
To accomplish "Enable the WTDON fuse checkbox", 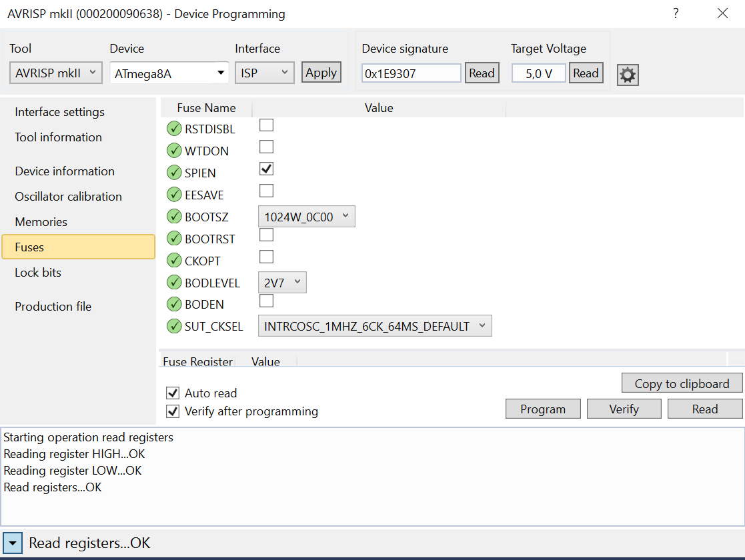I will point(266,147).
